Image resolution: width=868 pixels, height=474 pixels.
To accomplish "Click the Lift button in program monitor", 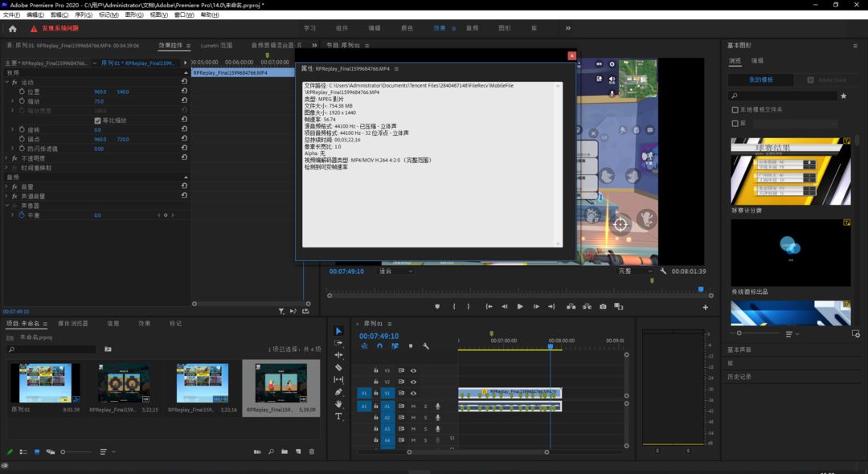I will 571,306.
